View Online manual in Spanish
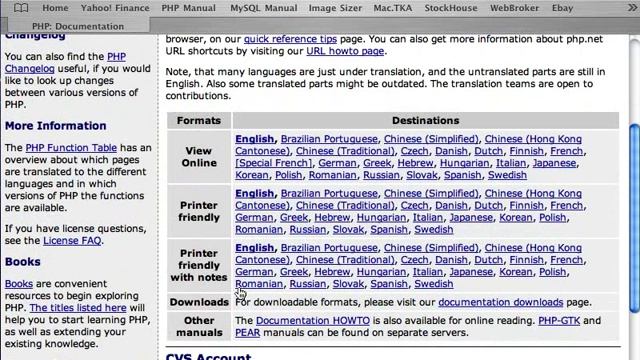Viewport: 640px width, 360px height. [x=462, y=175]
